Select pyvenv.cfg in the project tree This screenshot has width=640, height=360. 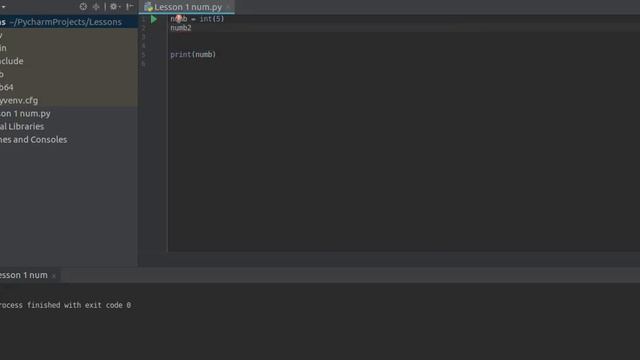point(19,100)
